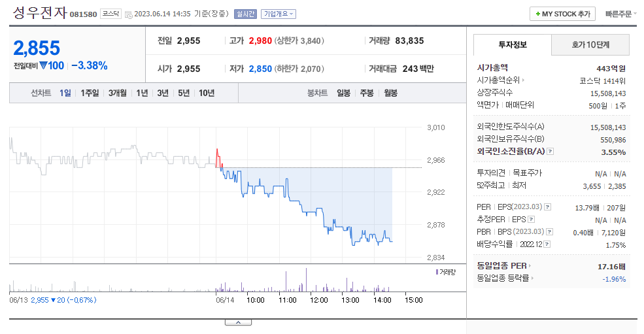The width and height of the screenshot is (644, 334).
Task: Click the 고가 value 2,980
Action: point(260,41)
